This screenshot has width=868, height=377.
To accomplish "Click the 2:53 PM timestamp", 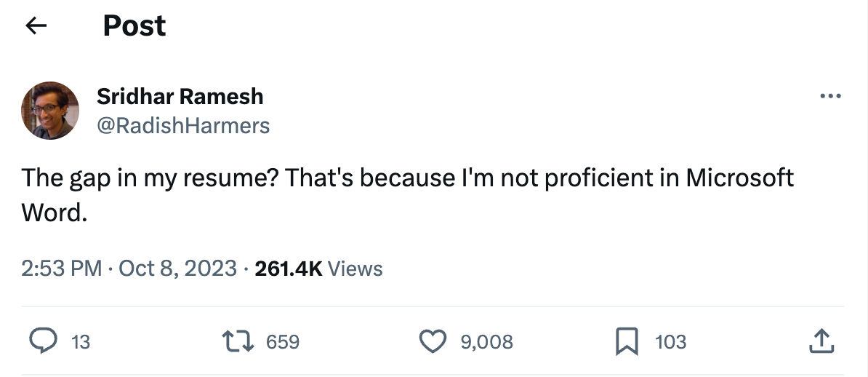I will coord(61,269).
